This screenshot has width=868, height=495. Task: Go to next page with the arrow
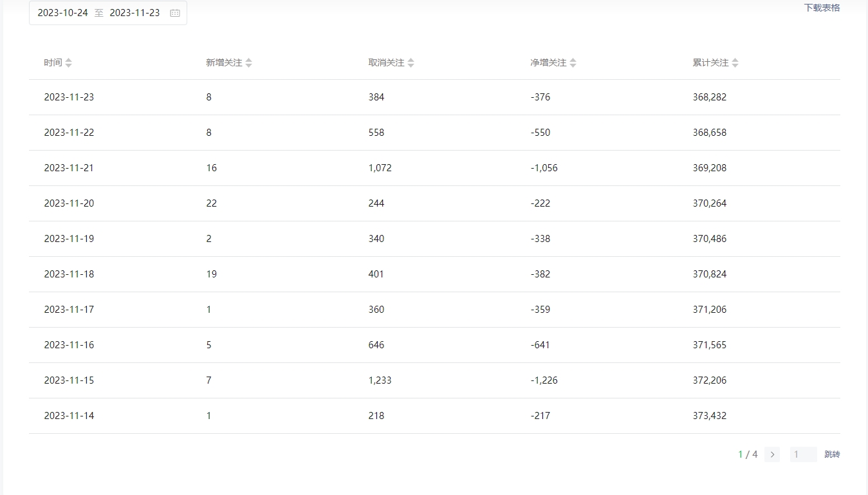(x=772, y=454)
